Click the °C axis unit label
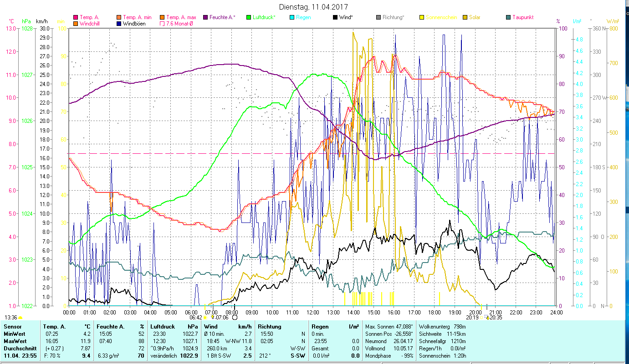 point(11,21)
